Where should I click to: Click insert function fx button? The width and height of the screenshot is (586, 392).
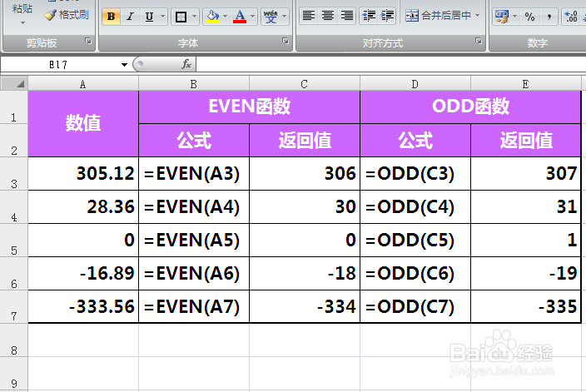click(x=186, y=64)
